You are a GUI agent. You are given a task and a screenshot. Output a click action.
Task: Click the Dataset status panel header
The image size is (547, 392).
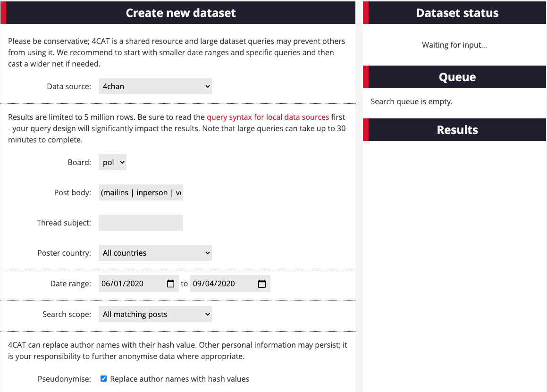(x=457, y=13)
